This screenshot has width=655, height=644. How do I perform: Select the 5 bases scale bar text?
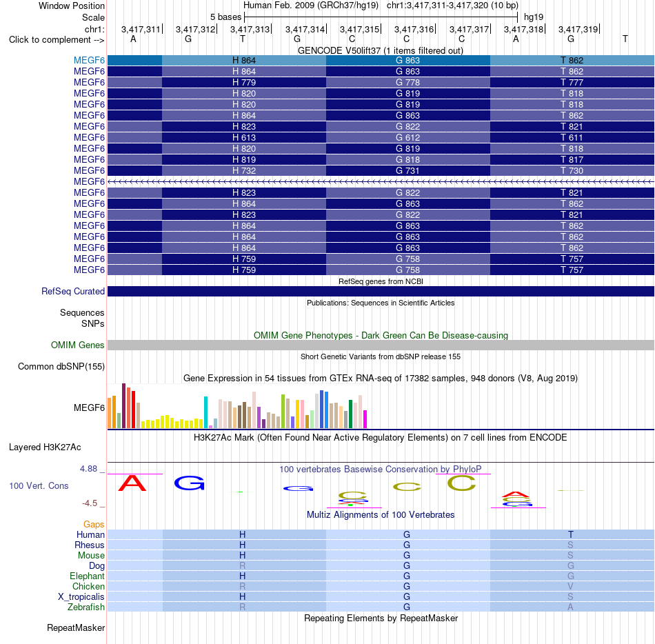click(x=225, y=17)
